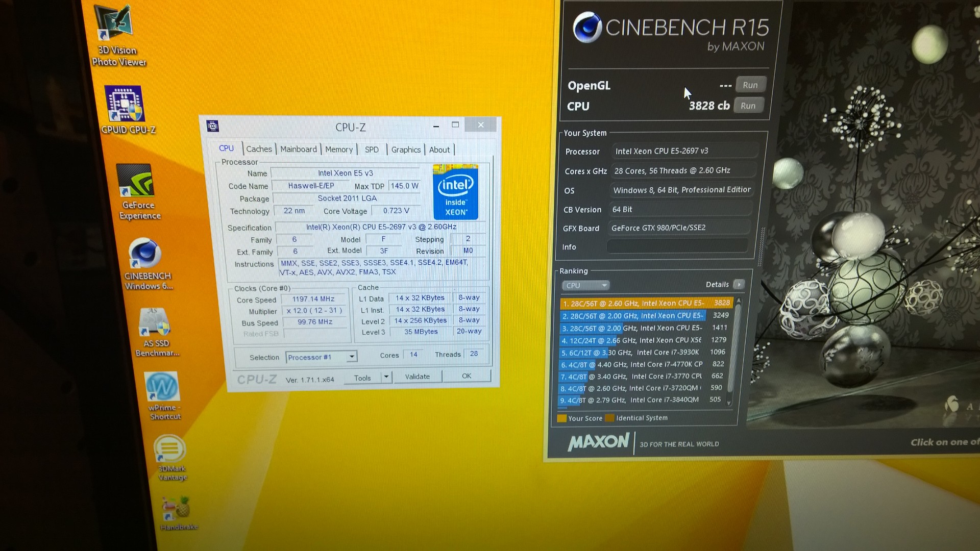980x551 pixels.
Task: Run the OpenGL benchmark in Cinebench
Action: (x=750, y=85)
